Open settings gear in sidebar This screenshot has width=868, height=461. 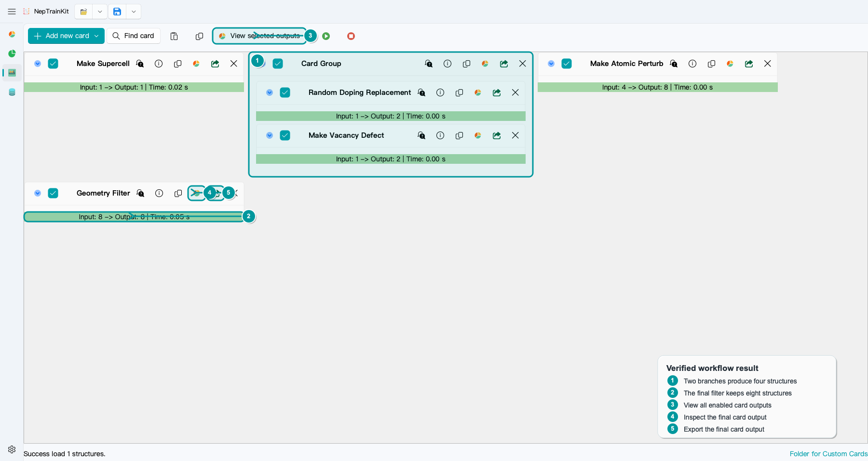click(x=12, y=449)
